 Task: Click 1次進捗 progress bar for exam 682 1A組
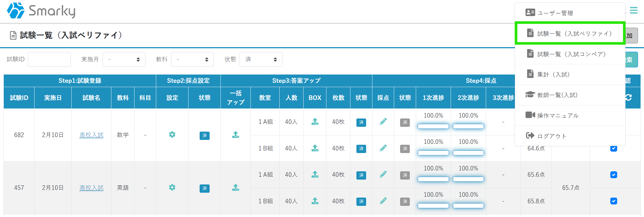pos(433,126)
